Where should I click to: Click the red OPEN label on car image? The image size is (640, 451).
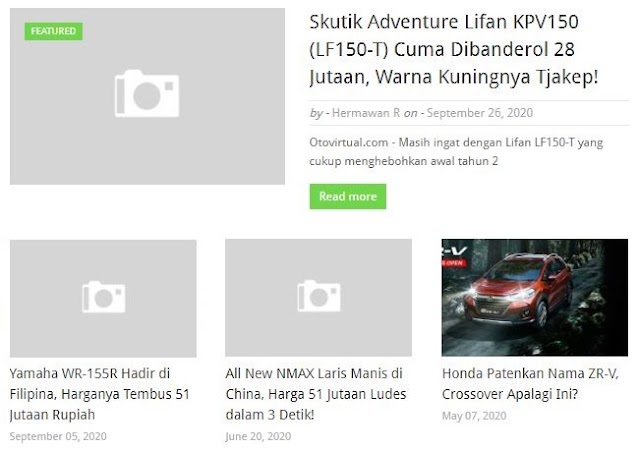click(x=453, y=263)
